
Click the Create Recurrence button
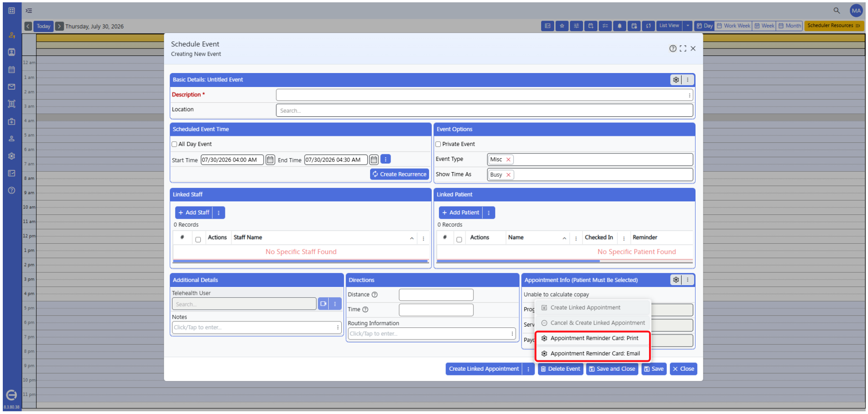pos(399,174)
